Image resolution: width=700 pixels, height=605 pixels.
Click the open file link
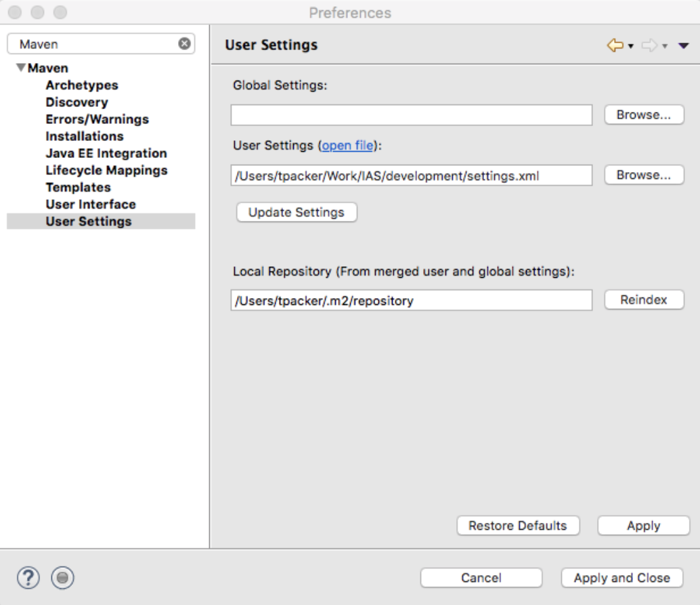coord(347,146)
